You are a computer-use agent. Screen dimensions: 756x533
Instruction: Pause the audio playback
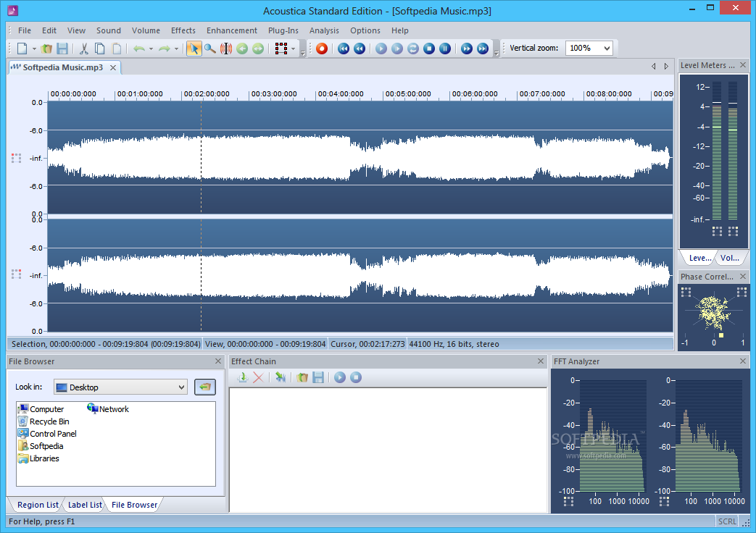coord(445,49)
